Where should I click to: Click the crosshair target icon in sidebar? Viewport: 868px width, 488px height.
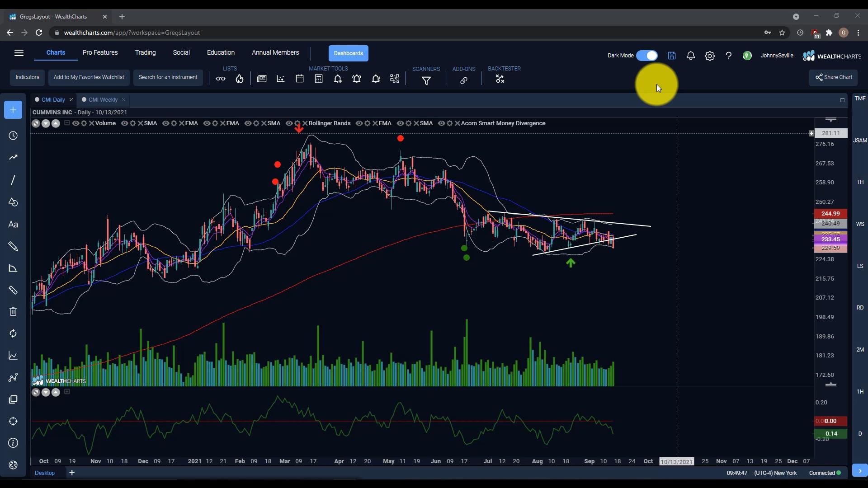[13, 421]
